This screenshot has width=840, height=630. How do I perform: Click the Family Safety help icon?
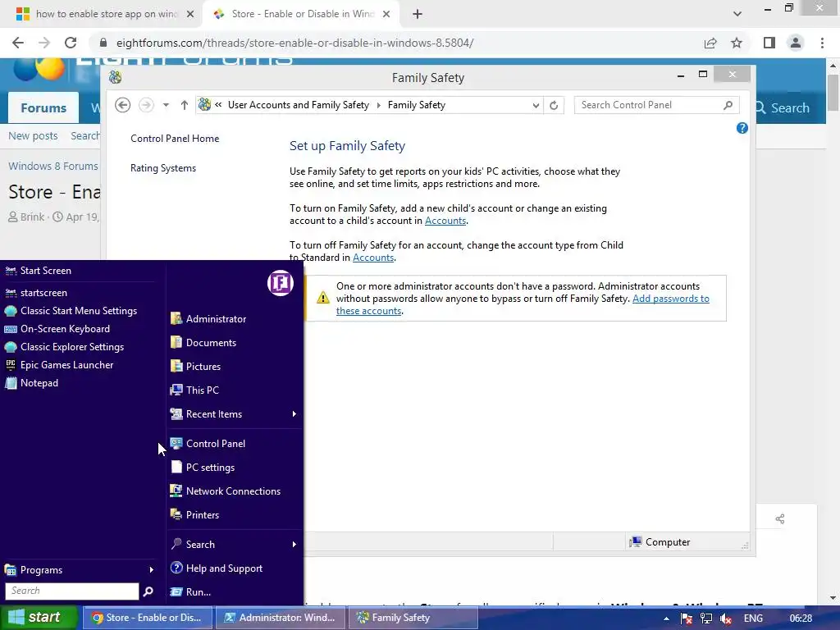(x=742, y=128)
